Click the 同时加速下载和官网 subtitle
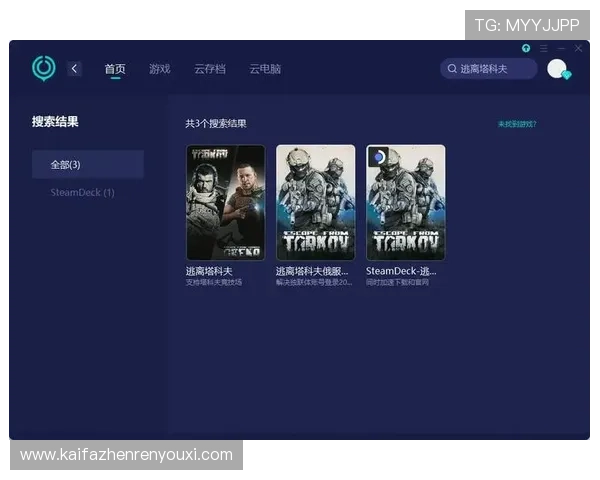This screenshot has height=480, width=600. (397, 282)
